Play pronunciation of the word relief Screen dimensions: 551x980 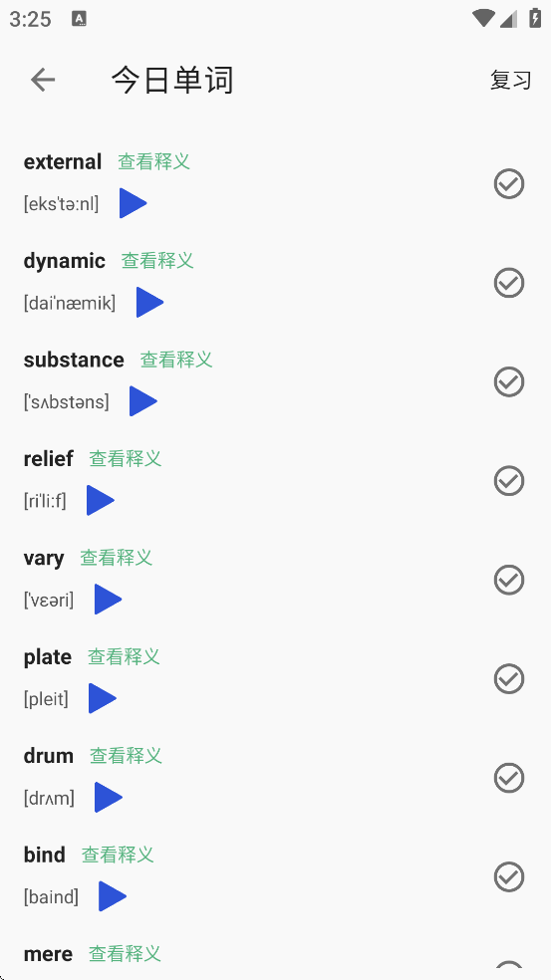[100, 501]
